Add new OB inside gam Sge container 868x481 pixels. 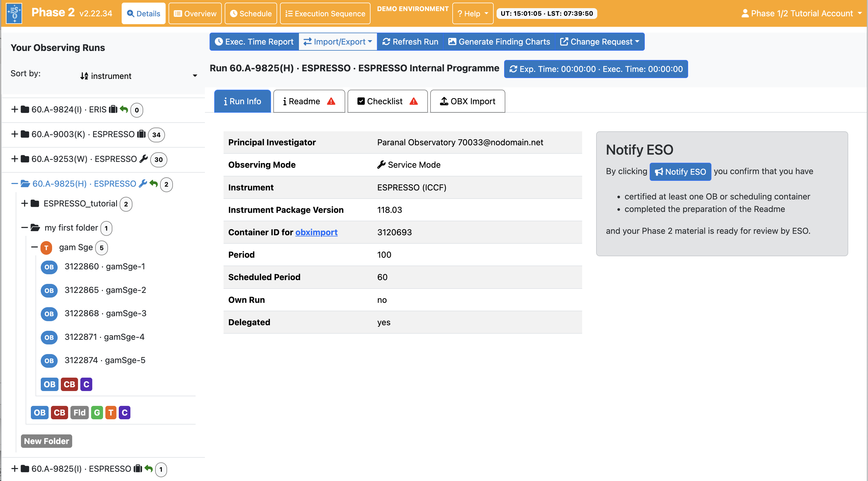pos(49,384)
